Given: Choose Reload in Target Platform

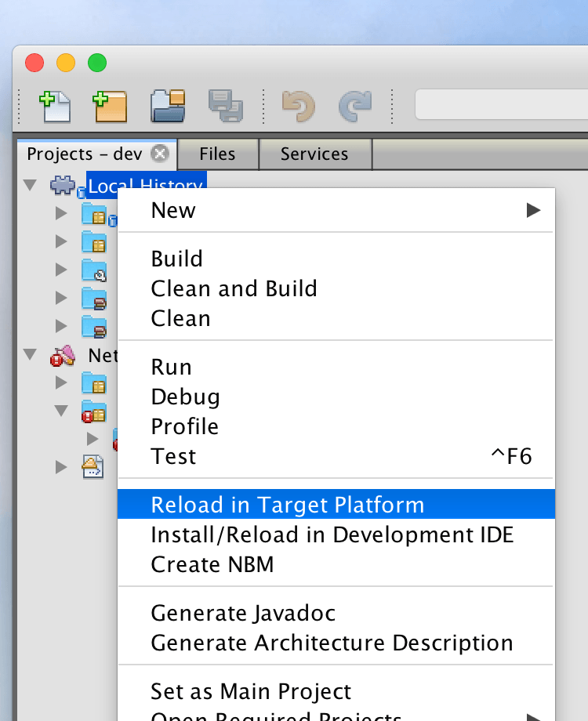Looking at the screenshot, I should click(x=287, y=505).
